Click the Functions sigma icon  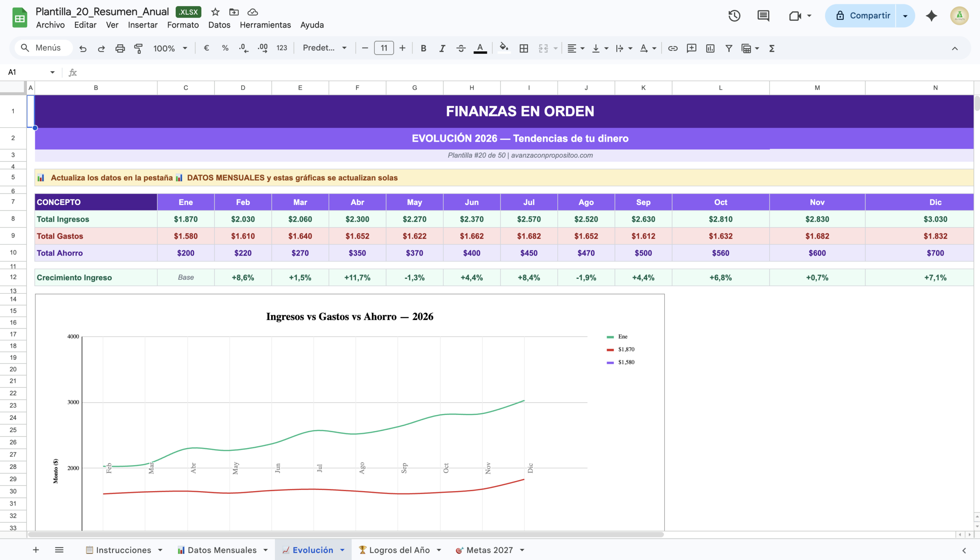tap(771, 48)
